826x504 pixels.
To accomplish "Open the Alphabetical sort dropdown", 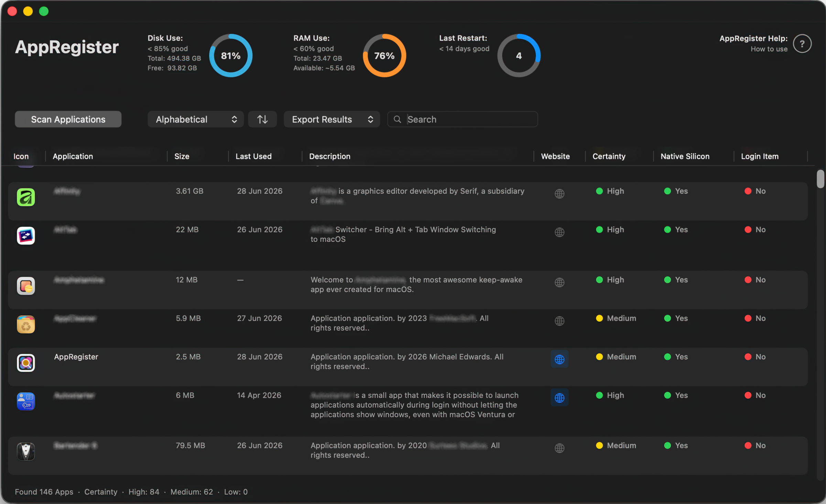I will [195, 119].
